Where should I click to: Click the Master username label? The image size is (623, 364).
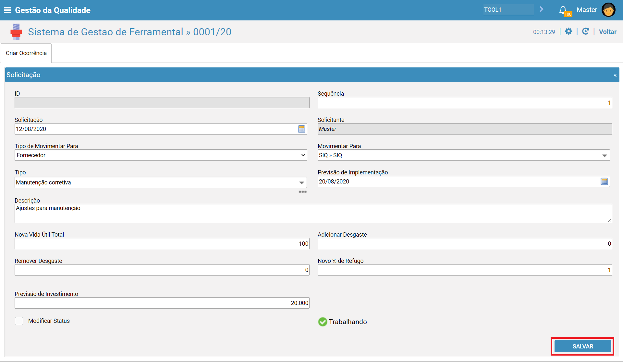point(587,10)
